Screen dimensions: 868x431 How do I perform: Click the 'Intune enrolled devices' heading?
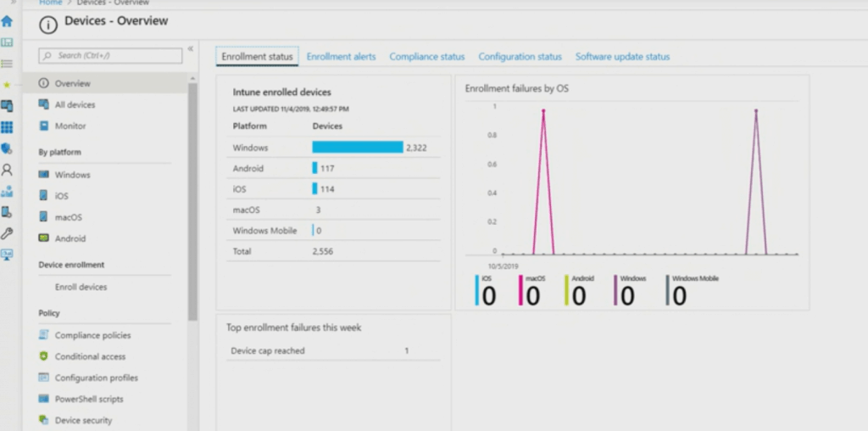pos(281,92)
